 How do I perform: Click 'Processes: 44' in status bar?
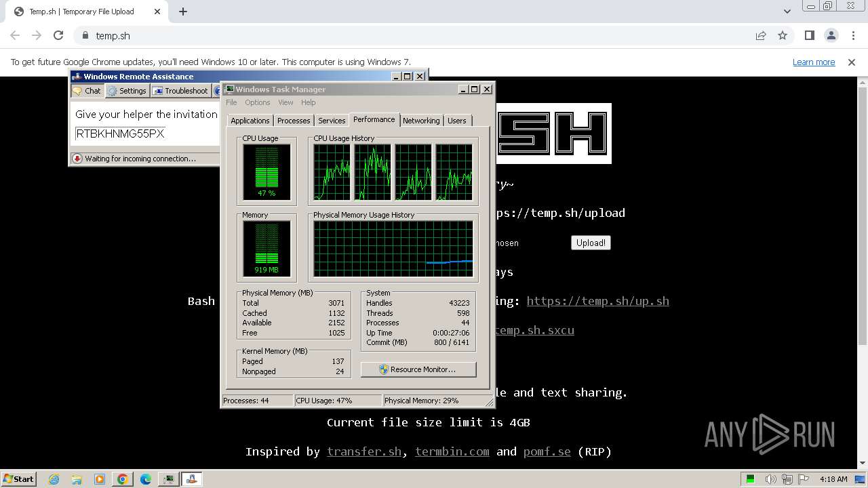pyautogui.click(x=245, y=401)
